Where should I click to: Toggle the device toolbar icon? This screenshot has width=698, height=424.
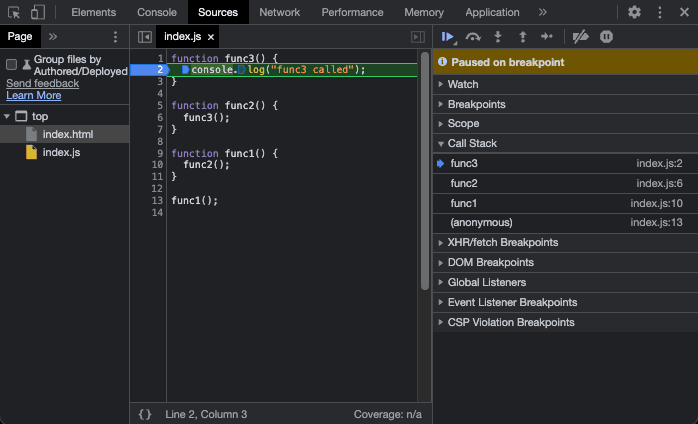coord(38,12)
